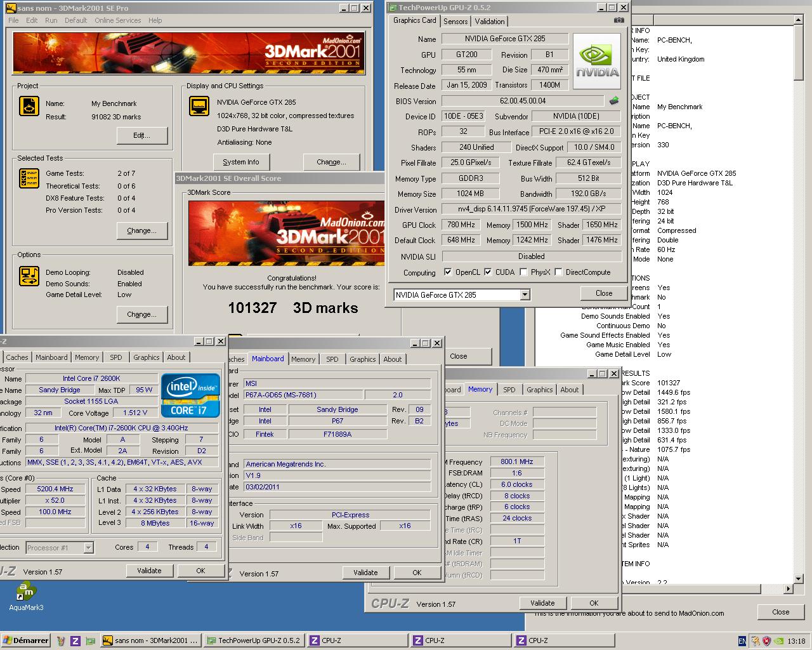Viewport: 812px width, 650px height.
Task: Open the active Mainboard tab in the middle CPU-Z window
Action: tap(268, 359)
